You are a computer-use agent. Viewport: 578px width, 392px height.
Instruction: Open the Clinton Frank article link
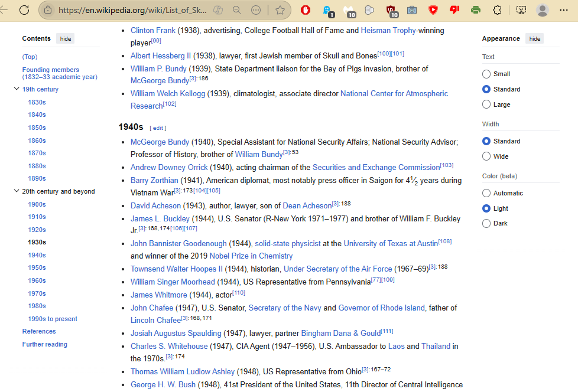153,30
